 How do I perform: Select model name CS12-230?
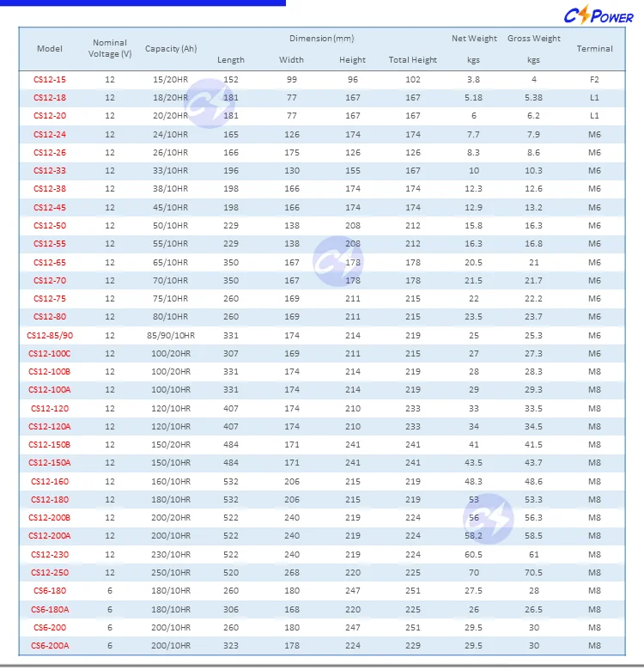pos(50,555)
